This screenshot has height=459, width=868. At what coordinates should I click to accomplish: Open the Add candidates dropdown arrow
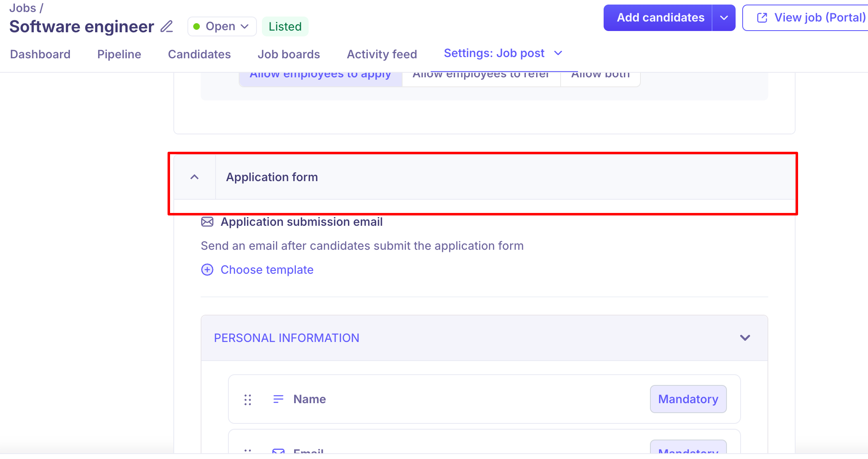coord(724,18)
